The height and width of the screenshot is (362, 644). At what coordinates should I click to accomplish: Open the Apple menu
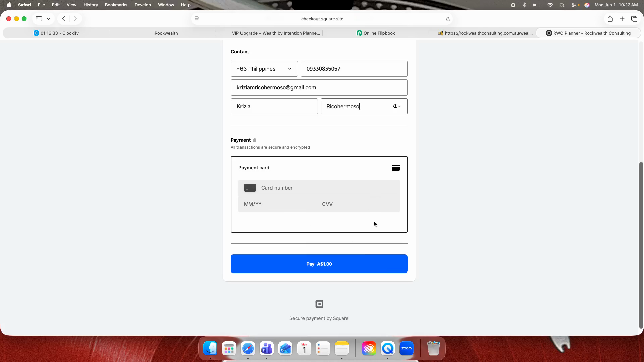(x=9, y=5)
